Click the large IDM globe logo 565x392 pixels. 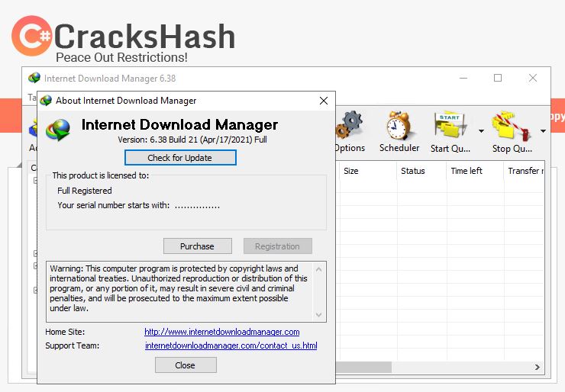tap(58, 129)
